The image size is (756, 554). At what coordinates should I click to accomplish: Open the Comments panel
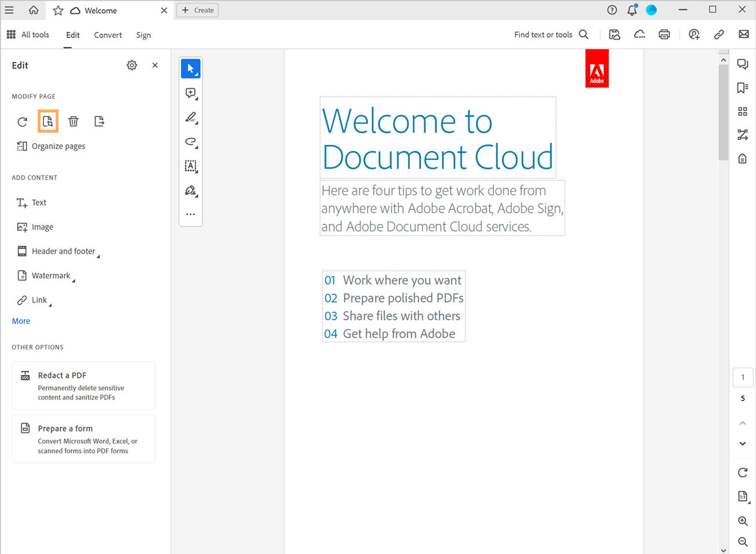point(743,64)
